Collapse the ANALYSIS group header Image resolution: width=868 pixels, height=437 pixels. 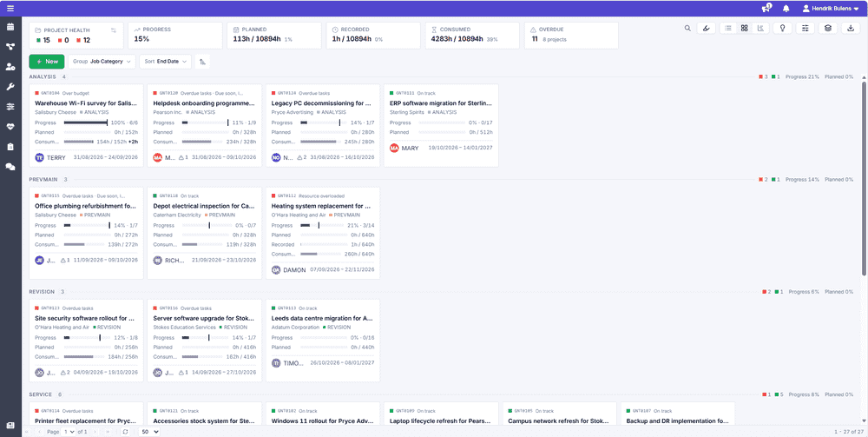pyautogui.click(x=42, y=76)
